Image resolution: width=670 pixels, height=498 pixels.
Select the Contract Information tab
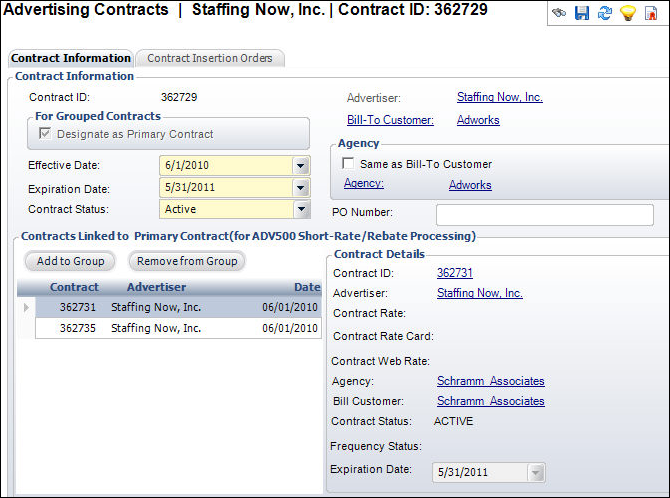coord(71,58)
